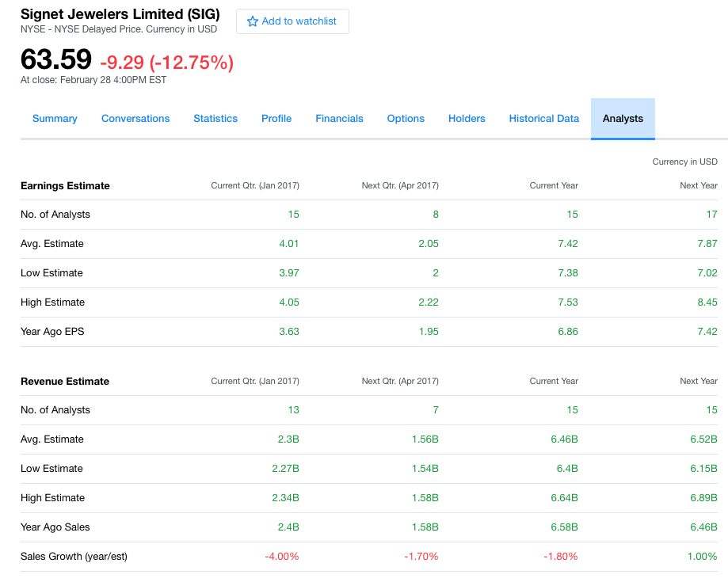728x582 pixels.
Task: Click revenue High Estimate 6.64B
Action: click(x=565, y=497)
